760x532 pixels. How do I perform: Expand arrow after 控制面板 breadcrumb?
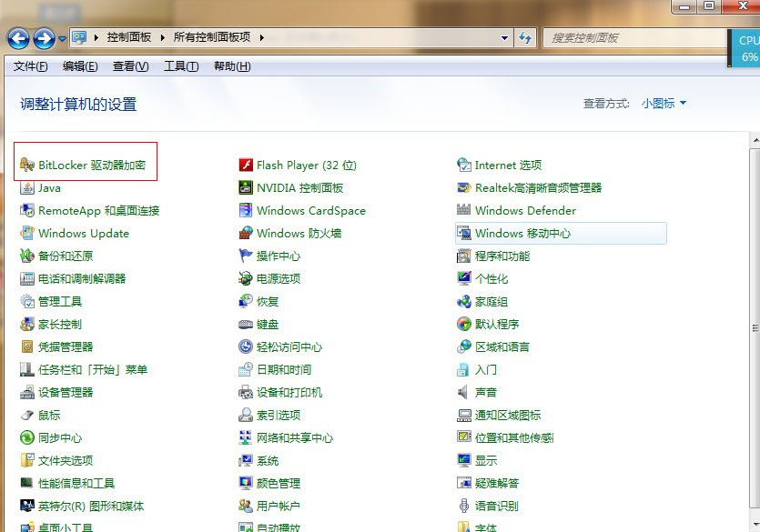pyautogui.click(x=162, y=38)
